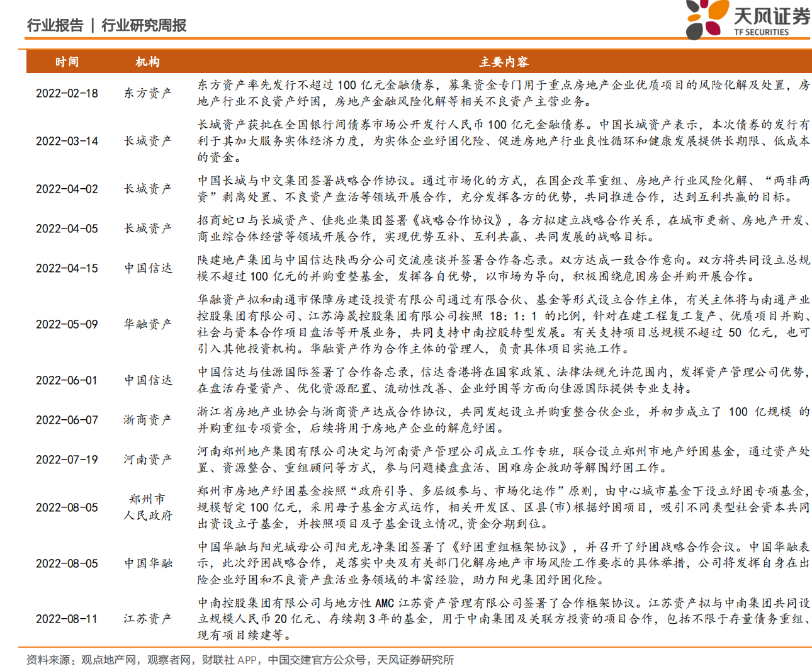This screenshot has height=666, width=812.
Task: Click 长城资产 in the 2022-04-05 row
Action: coord(147,229)
